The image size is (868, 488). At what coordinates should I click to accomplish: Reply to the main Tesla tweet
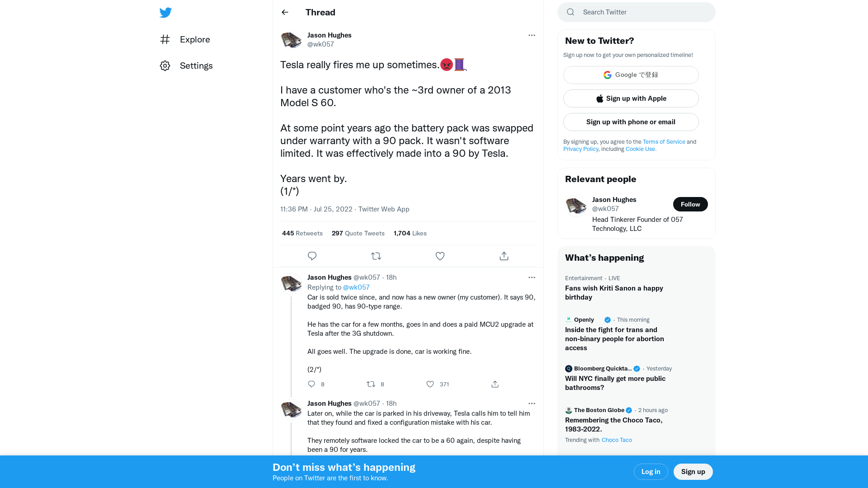[312, 256]
